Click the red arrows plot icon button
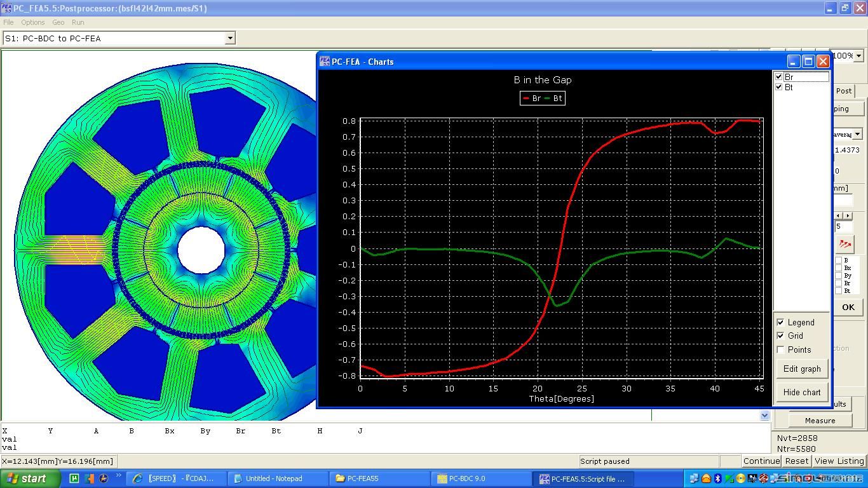The width and height of the screenshot is (868, 488). click(844, 244)
